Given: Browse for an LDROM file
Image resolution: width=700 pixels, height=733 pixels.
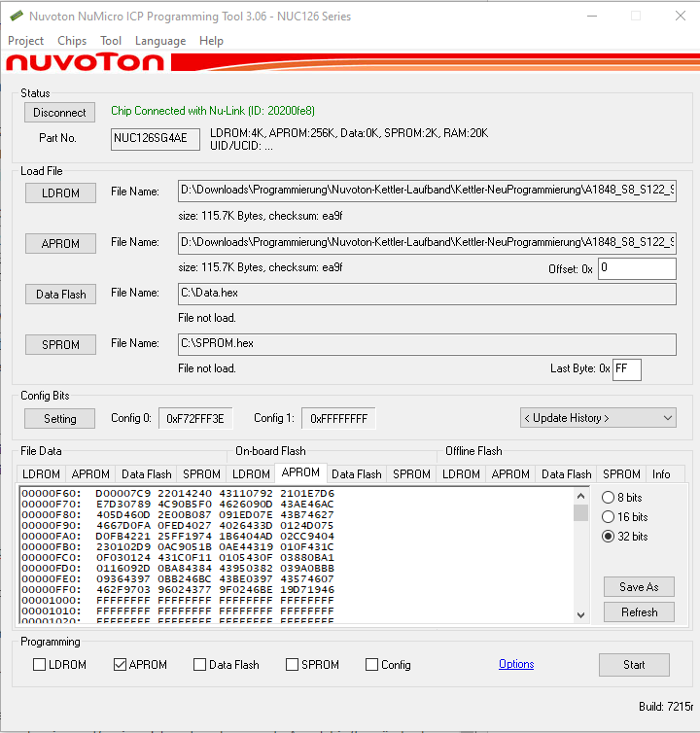Looking at the screenshot, I should (x=61, y=193).
